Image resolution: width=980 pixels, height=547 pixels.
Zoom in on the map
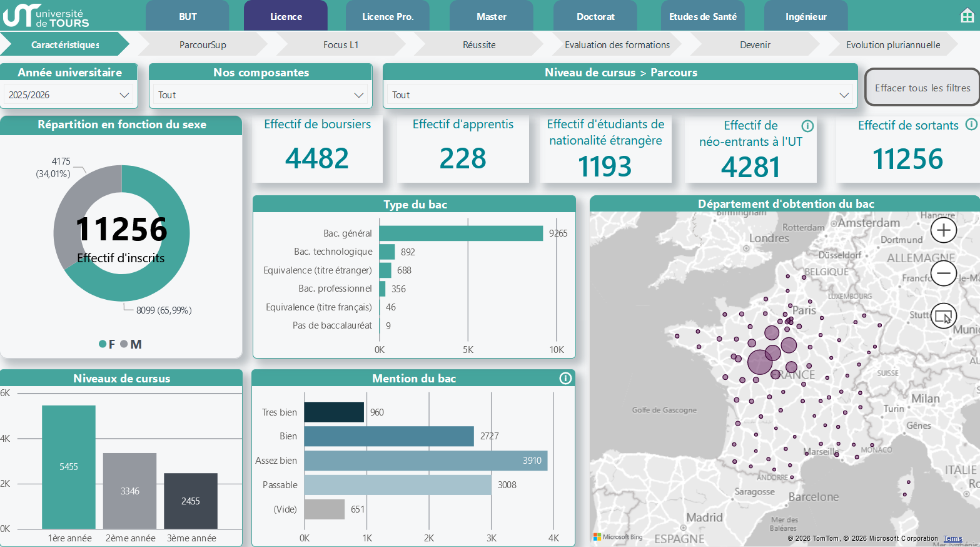point(944,230)
